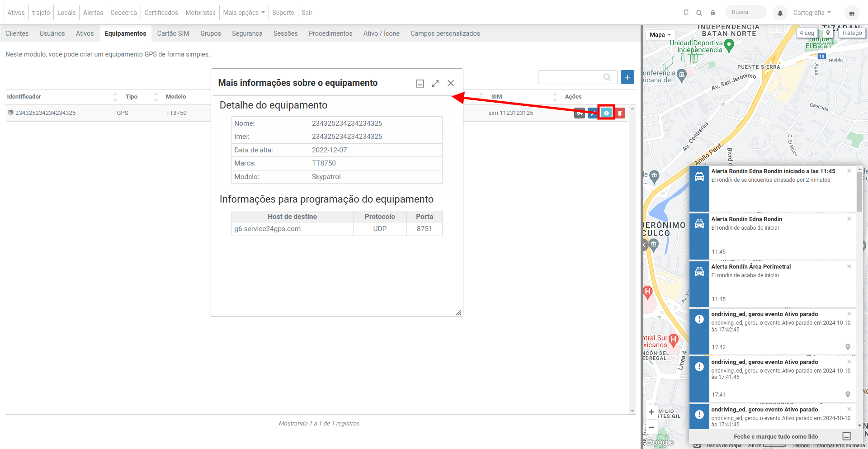Click the equipment table search box
The image size is (868, 449).
coord(577,77)
